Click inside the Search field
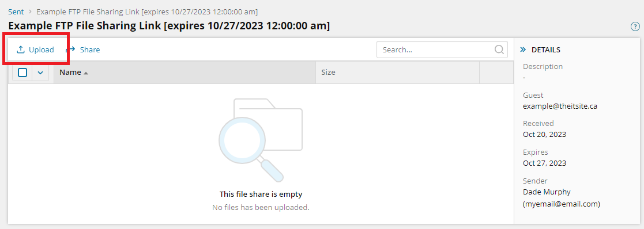Viewport: 644px width, 229px height. coord(435,49)
